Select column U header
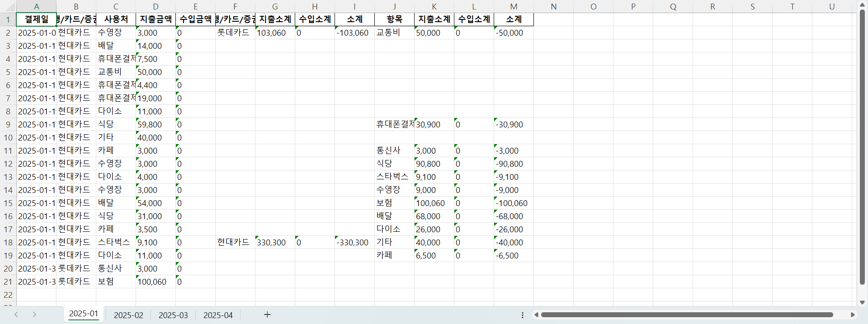Viewport: 868px width, 324px height. (832, 6)
